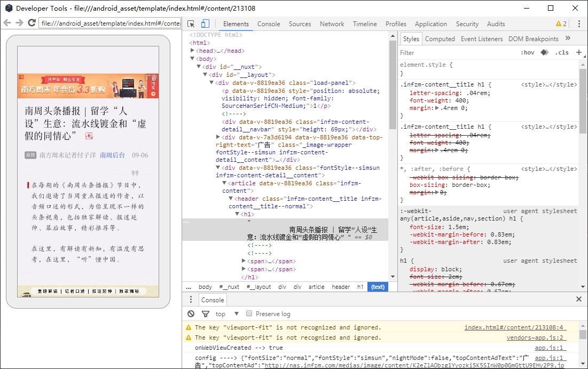Collapse the header infzm-content__title node
Screen dimensions: 588x369
[x=231, y=198]
